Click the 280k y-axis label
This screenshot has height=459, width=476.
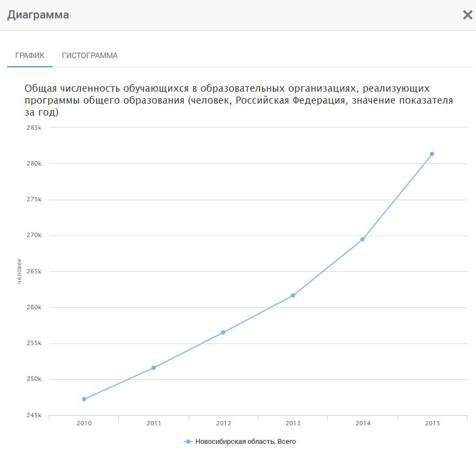click(x=34, y=163)
